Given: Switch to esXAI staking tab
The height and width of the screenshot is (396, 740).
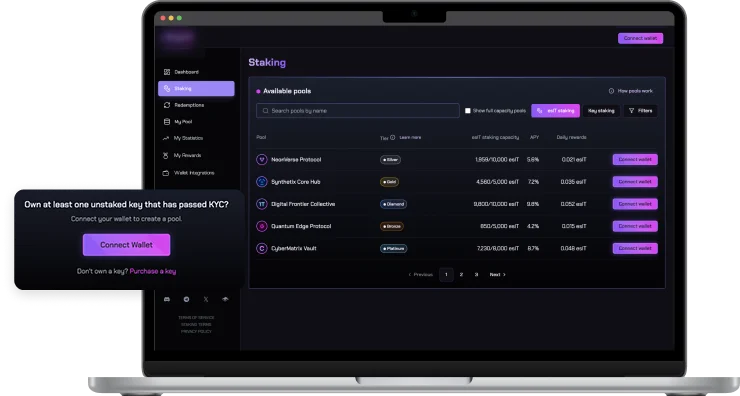Looking at the screenshot, I should tap(555, 110).
